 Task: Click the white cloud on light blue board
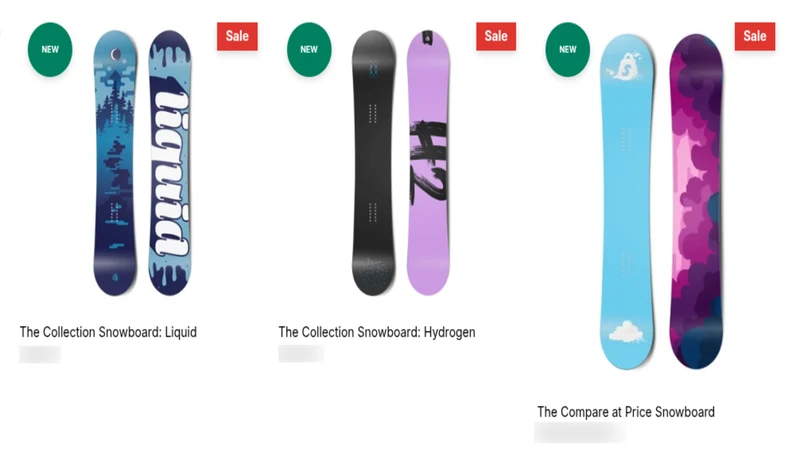click(x=626, y=332)
